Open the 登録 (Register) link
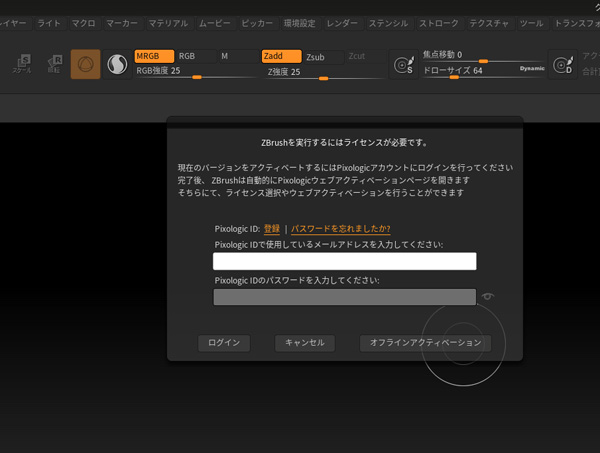Screen dimensions: 600x453 272,229
